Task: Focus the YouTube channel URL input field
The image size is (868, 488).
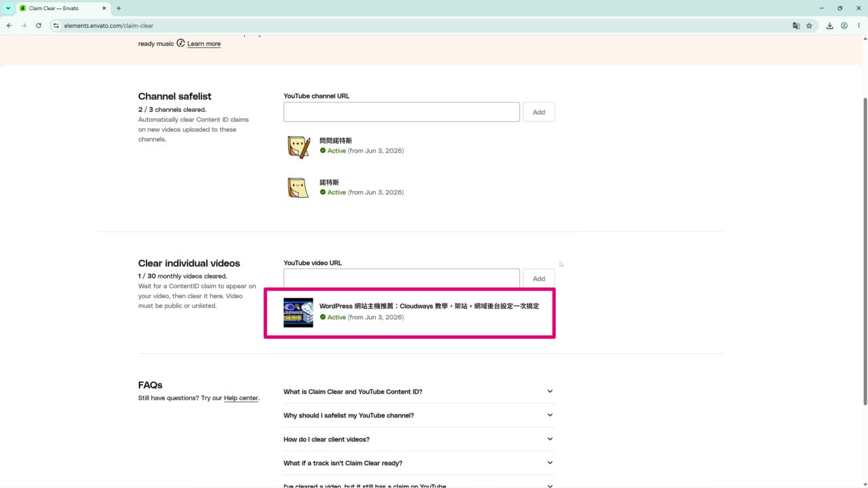Action: tap(401, 113)
